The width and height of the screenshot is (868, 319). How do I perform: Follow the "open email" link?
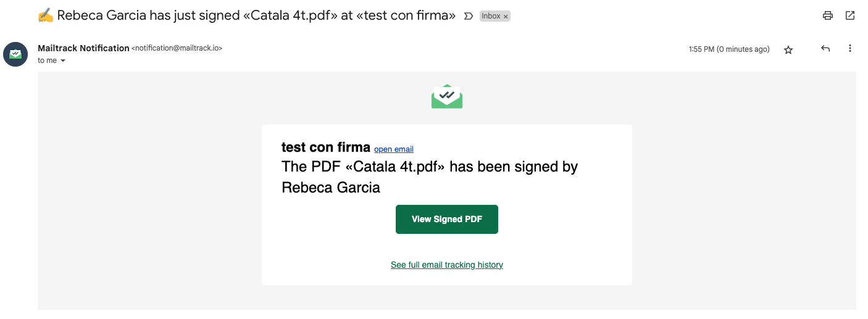[x=394, y=149]
